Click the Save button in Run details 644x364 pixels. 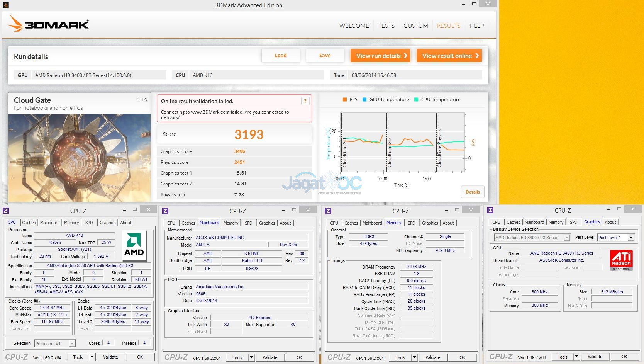[x=325, y=56]
